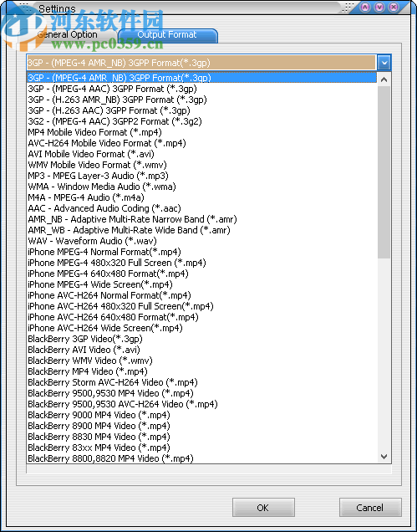Pick 3GP - (H.263 AAC) 3GPP Format
This screenshot has height=532, width=417.
coord(201,110)
